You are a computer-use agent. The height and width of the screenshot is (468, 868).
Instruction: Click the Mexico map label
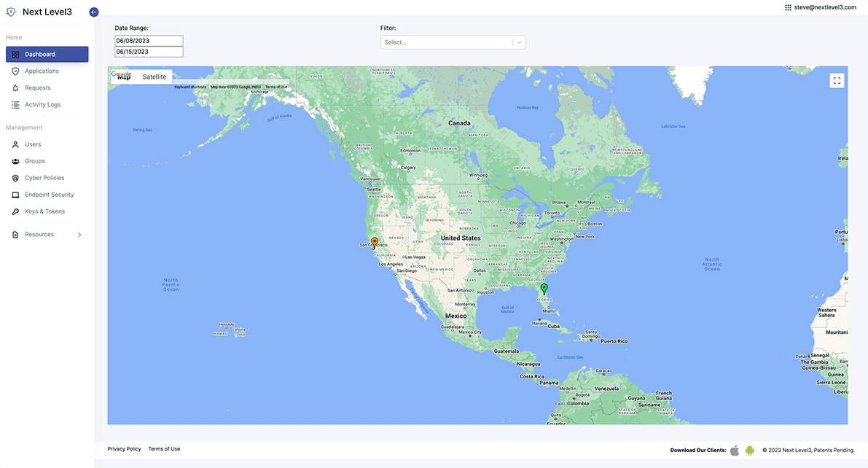pyautogui.click(x=456, y=316)
